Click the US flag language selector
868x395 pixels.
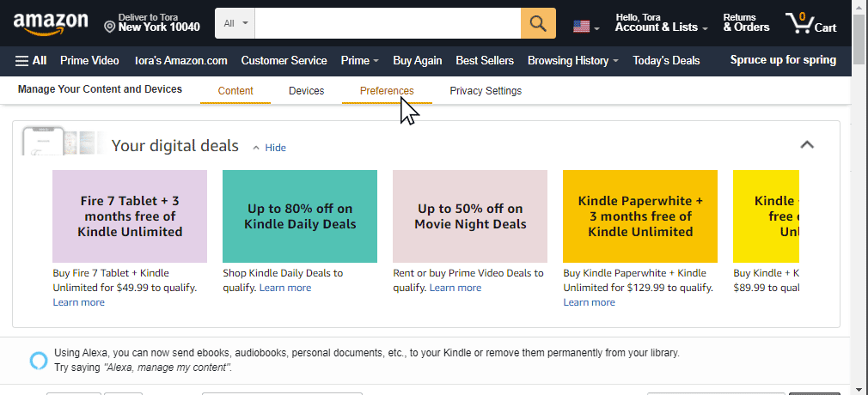point(585,26)
